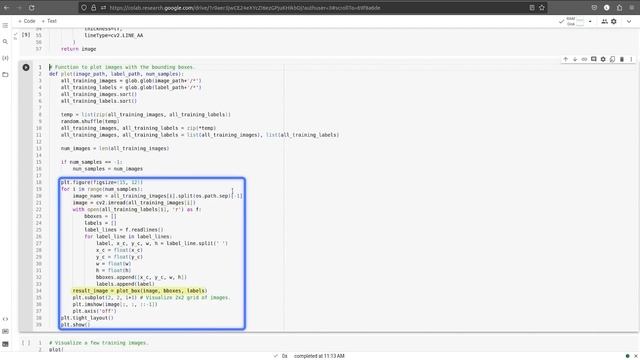
Task: Place cursor on def plot line
Action: pyautogui.click(x=116, y=74)
